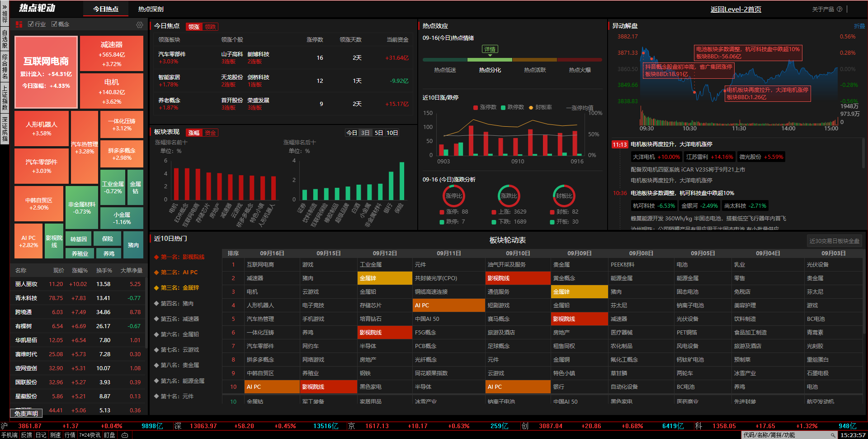Expand the 详情 hotspot sentiment dropdown
Screen dimensions: 868x439
pos(490,50)
